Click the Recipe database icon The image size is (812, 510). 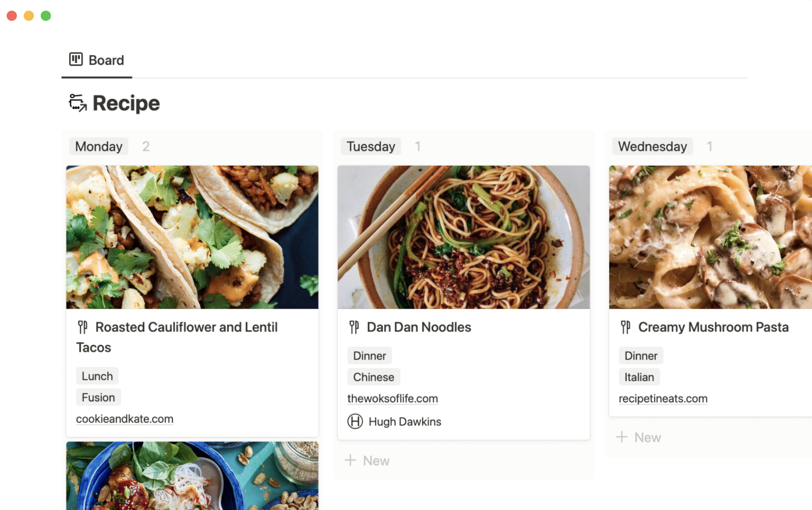(x=78, y=103)
